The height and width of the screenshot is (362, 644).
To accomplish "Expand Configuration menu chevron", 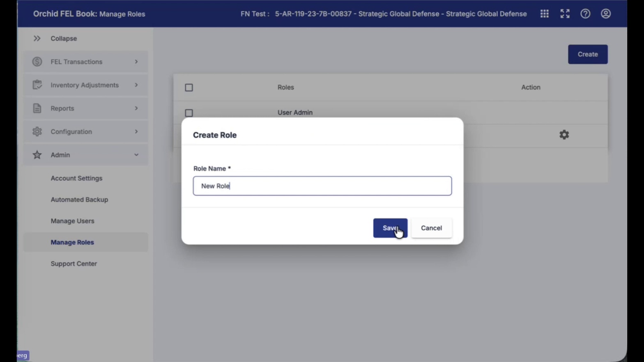I will (x=136, y=131).
